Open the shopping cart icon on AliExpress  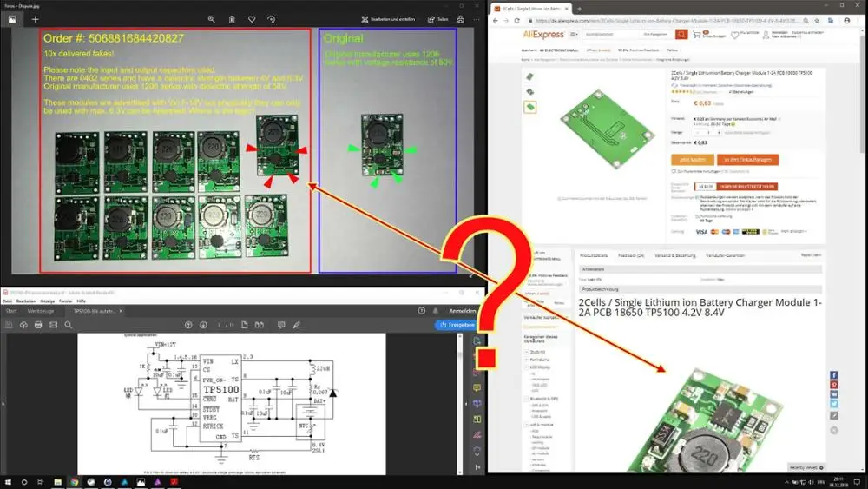pyautogui.click(x=698, y=35)
